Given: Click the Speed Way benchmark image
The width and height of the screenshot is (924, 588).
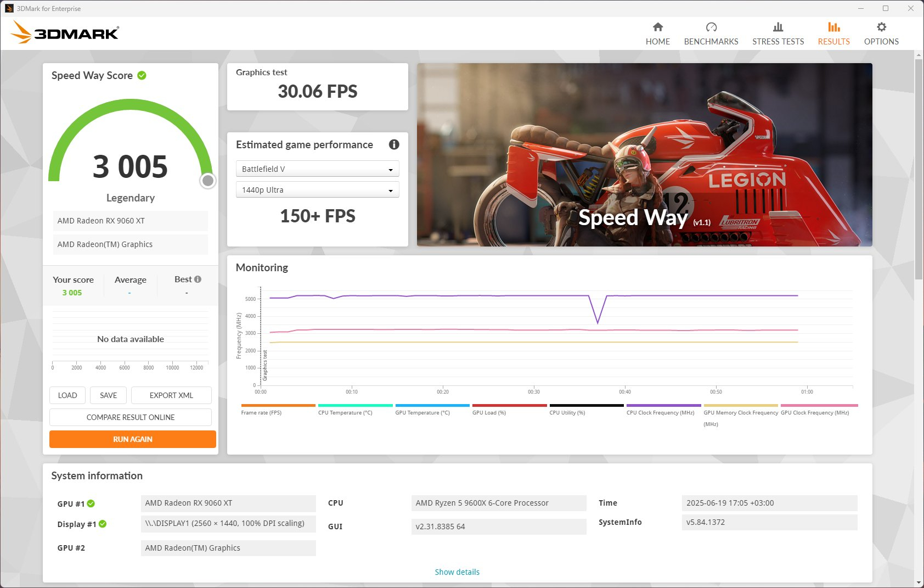Looking at the screenshot, I should (644, 154).
